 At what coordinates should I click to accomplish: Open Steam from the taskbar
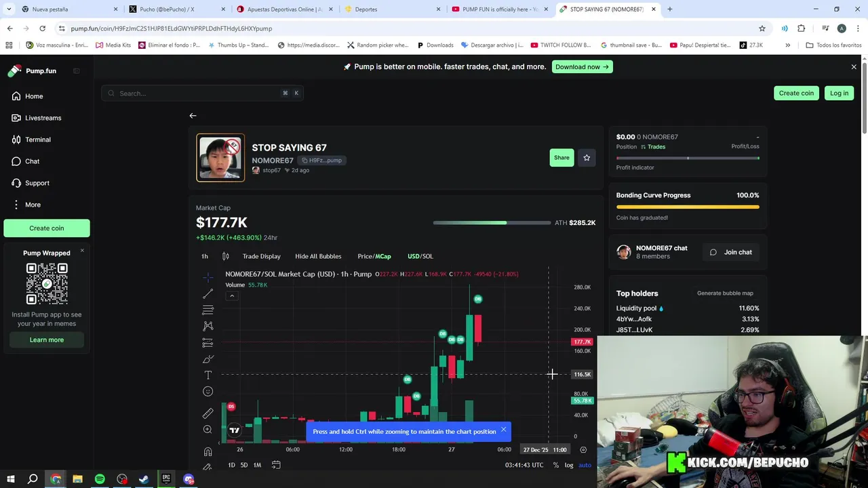144,479
